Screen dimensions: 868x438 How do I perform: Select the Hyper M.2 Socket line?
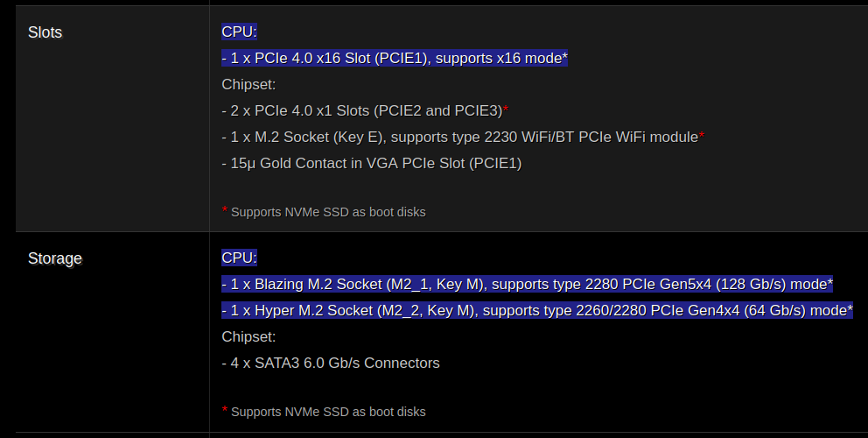coord(535,311)
